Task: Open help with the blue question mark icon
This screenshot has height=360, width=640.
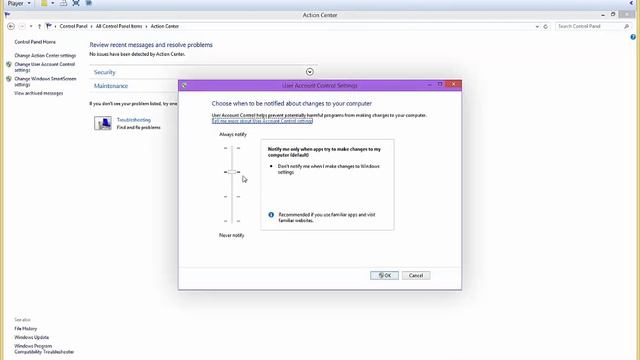Action: click(633, 37)
